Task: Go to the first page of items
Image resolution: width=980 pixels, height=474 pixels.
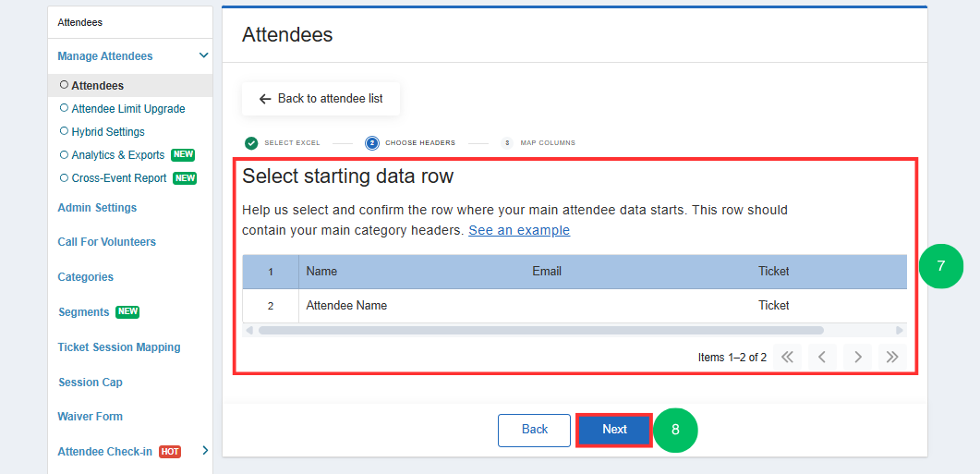Action: pyautogui.click(x=787, y=357)
